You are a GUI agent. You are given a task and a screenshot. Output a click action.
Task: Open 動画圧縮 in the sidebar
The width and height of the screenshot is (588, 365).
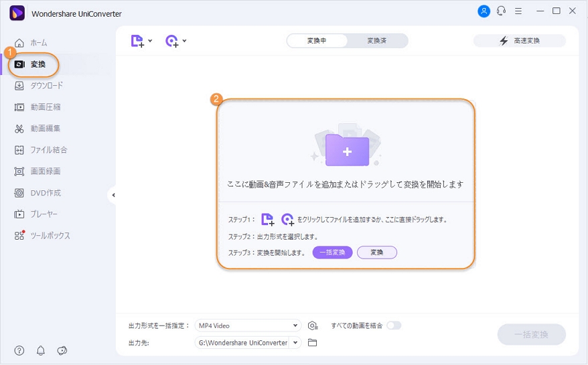coord(45,107)
